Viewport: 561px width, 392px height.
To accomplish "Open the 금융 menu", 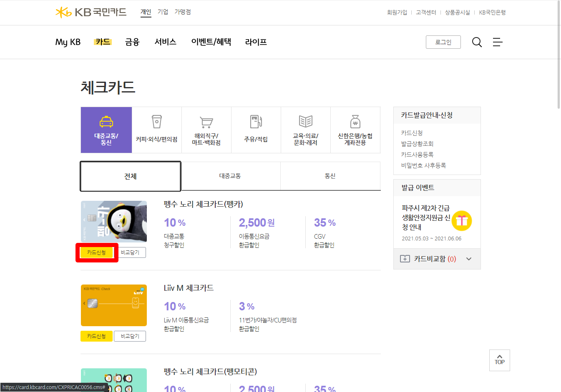I will 132,42.
